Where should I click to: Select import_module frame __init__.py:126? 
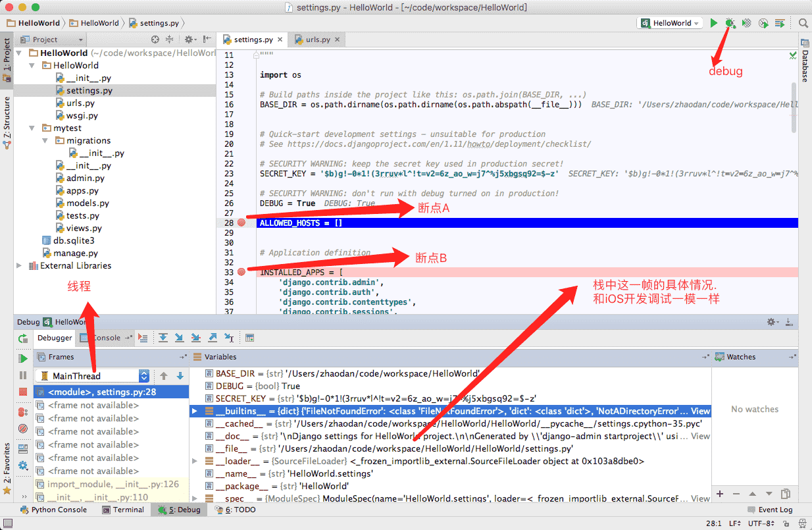[x=111, y=484]
